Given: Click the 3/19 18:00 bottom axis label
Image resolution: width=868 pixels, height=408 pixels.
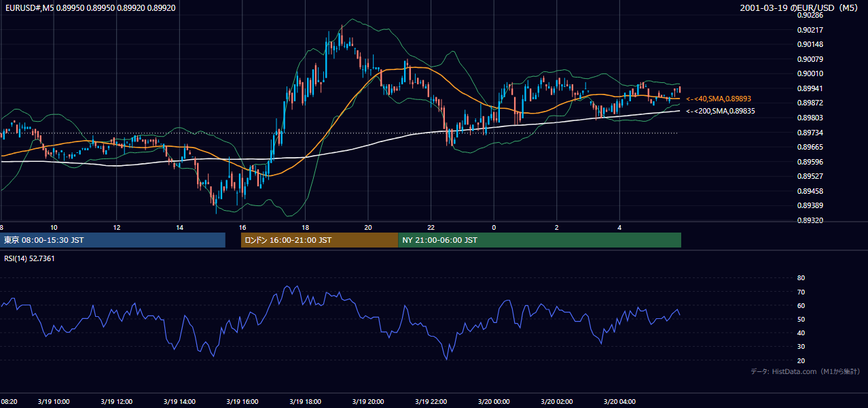Looking at the screenshot, I should tap(305, 402).
